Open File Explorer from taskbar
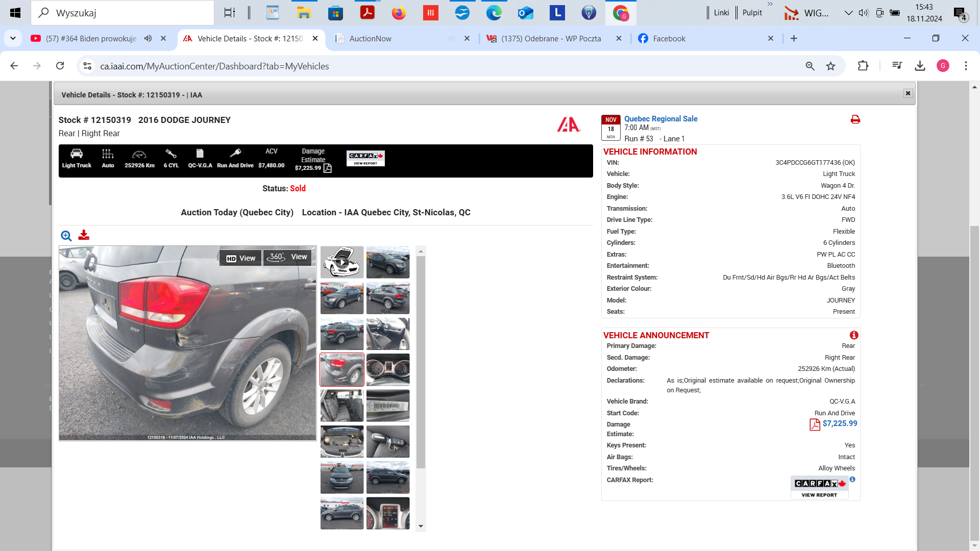Viewport: 980px width, 551px height. pos(304,13)
